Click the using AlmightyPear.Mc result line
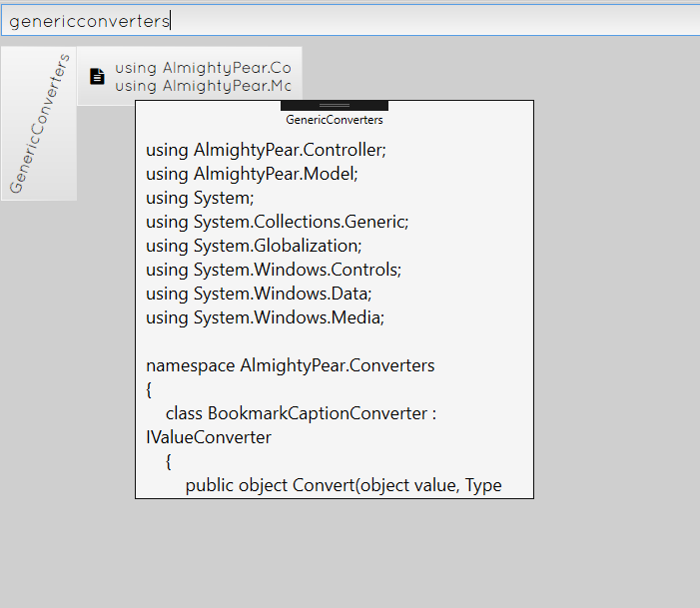The image size is (700, 608). 203,86
